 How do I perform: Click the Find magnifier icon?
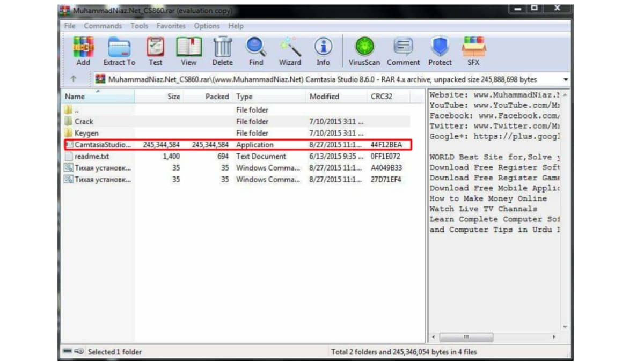(x=256, y=47)
